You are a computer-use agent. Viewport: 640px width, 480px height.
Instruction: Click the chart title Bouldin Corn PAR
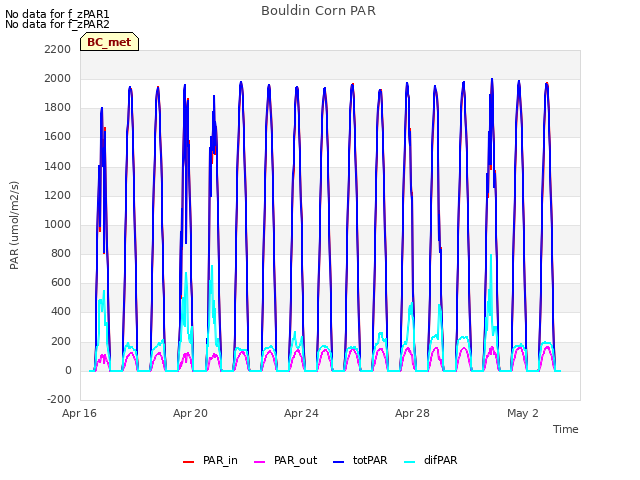coord(318,11)
